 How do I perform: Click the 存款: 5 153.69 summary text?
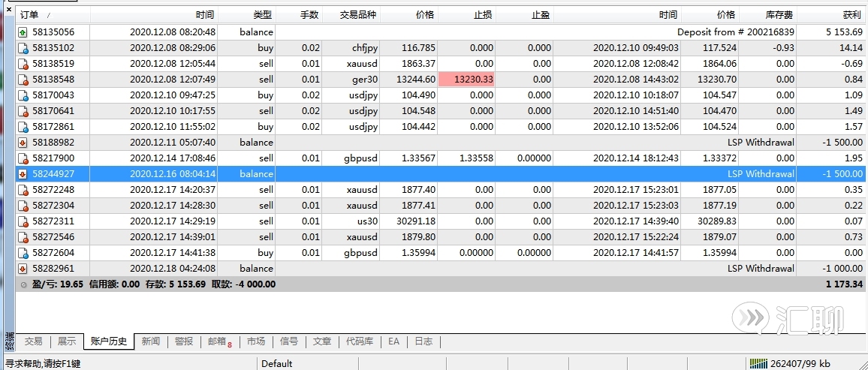tap(176, 284)
